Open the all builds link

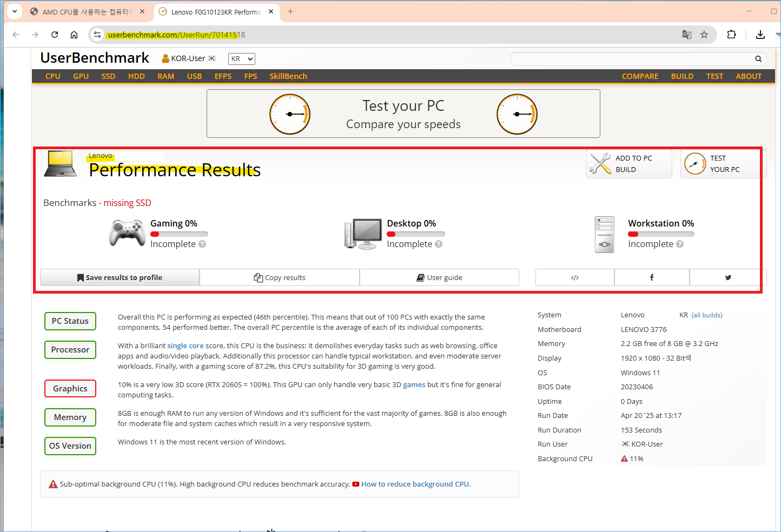(707, 315)
